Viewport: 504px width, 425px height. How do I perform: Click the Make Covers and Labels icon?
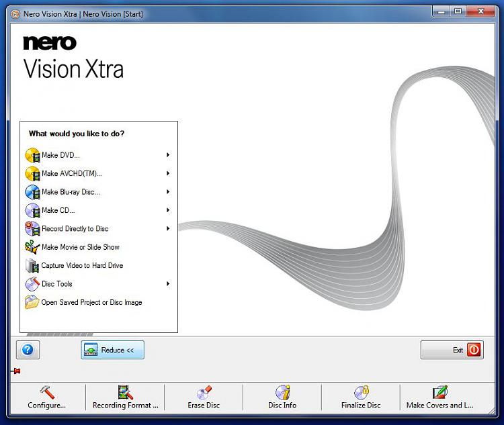click(x=439, y=392)
